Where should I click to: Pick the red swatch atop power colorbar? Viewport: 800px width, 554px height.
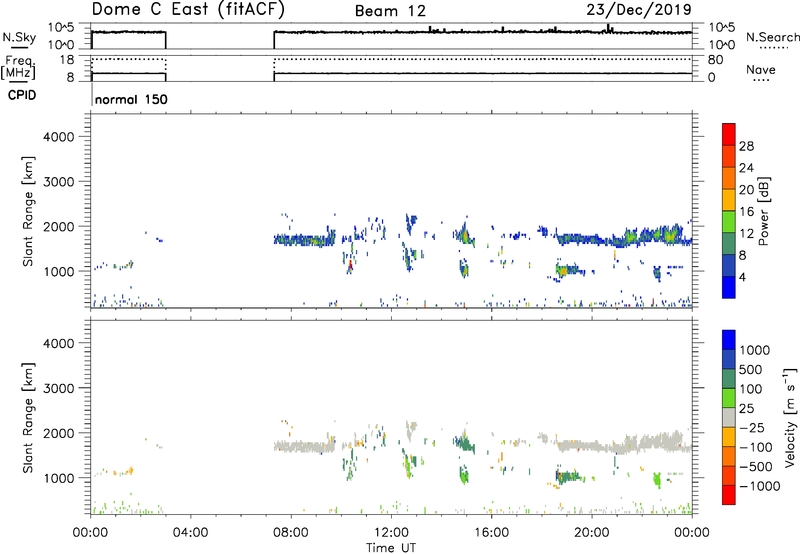click(x=729, y=135)
